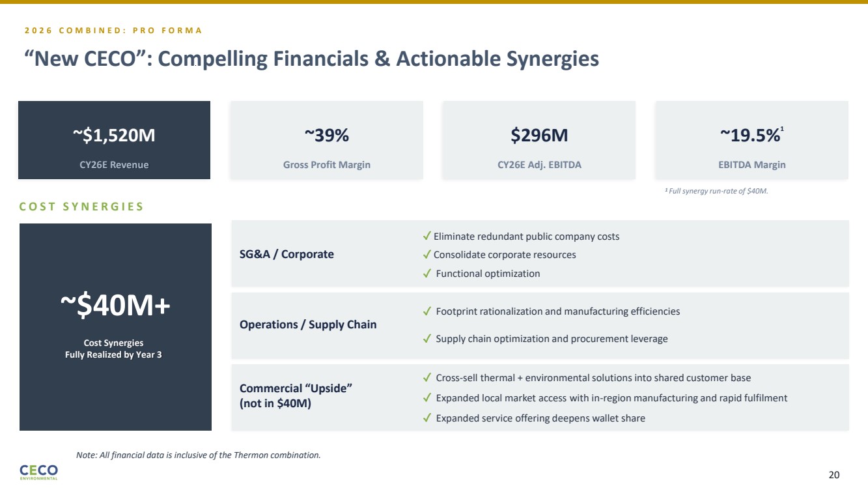Select the checkmark next to Supply chain optimization
The width and height of the screenshot is (868, 488).
click(427, 339)
